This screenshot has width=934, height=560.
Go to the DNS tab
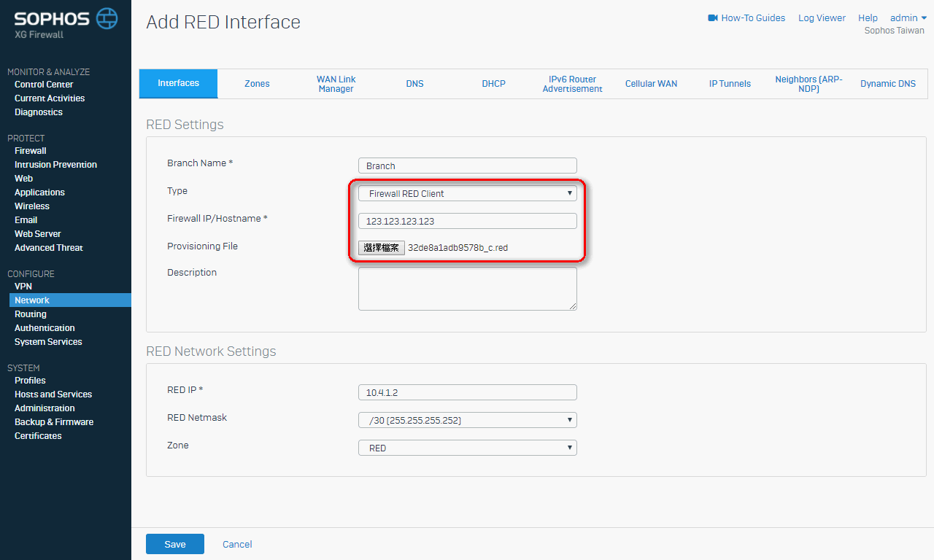pyautogui.click(x=414, y=84)
